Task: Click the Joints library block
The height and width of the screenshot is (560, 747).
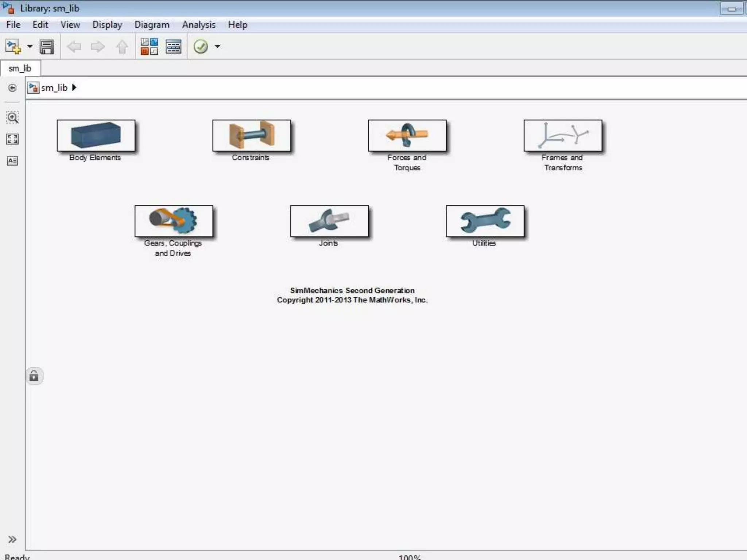Action: pyautogui.click(x=329, y=221)
